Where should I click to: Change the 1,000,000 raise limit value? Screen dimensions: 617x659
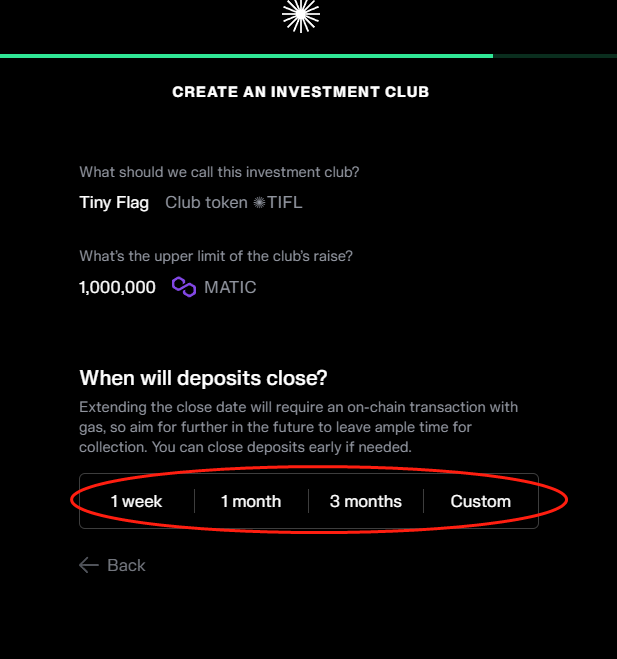click(x=118, y=287)
